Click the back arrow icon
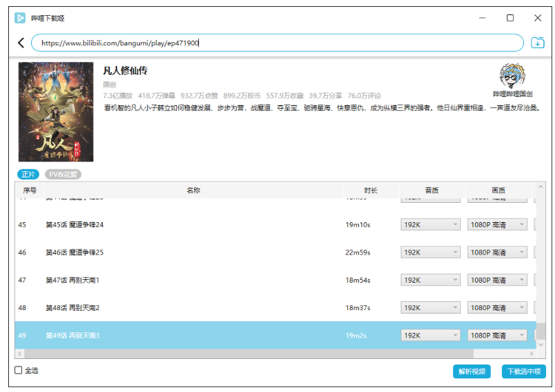The height and width of the screenshot is (392, 555). 21,43
